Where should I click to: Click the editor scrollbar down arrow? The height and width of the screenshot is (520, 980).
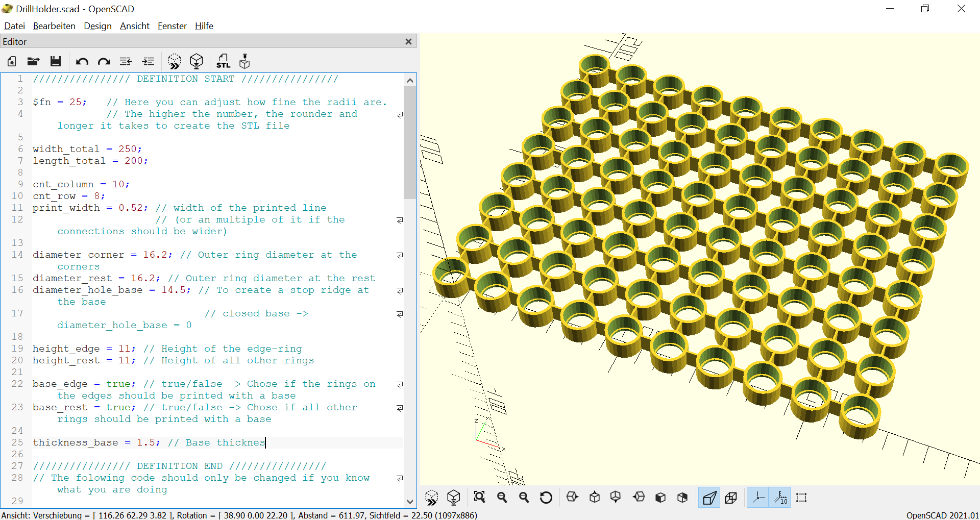click(410, 502)
